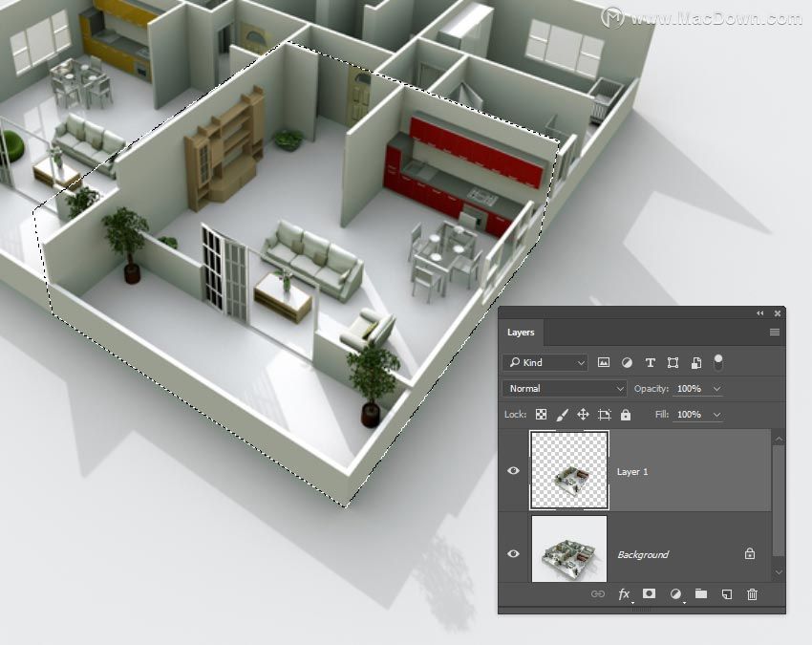Filter for smart objects icon
This screenshot has width=812, height=645.
pyautogui.click(x=696, y=363)
